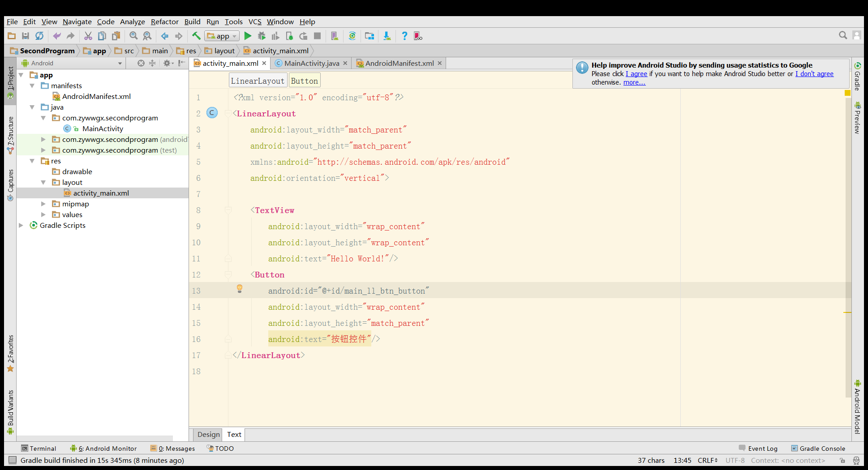Switch to Design view tab at bottom
The width and height of the screenshot is (868, 470).
pos(208,435)
